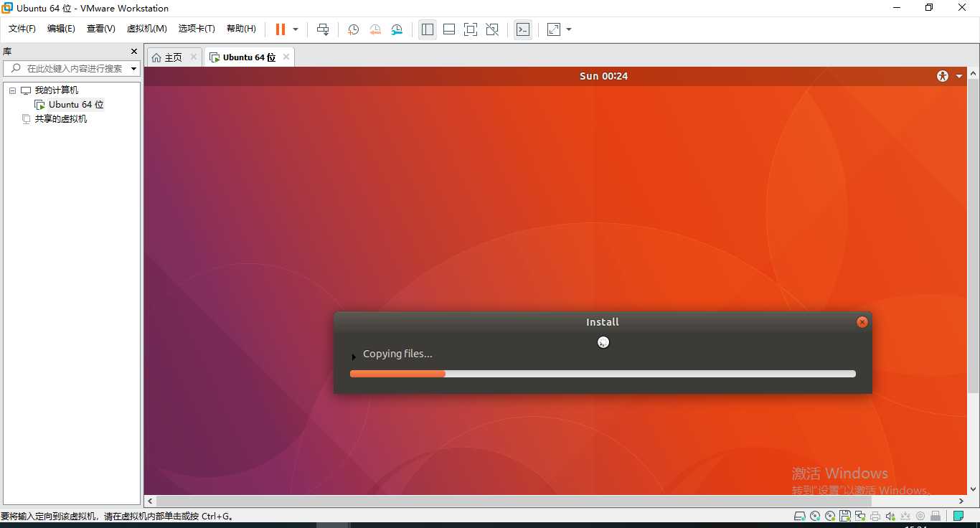Image resolution: width=980 pixels, height=528 pixels.
Task: Click the guest horizontal scrollbar
Action: point(514,501)
